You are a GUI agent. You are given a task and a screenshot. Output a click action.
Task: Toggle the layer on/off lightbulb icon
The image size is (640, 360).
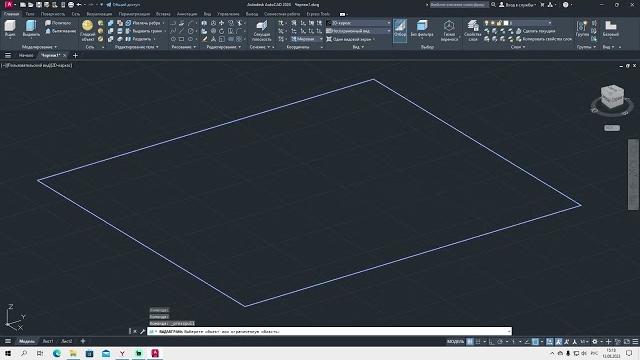487,23
